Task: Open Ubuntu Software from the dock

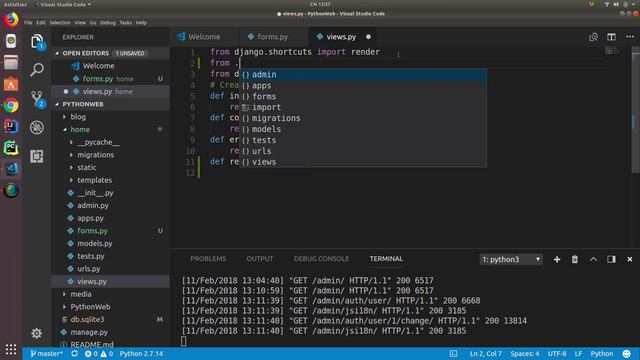Action: (x=11, y=84)
